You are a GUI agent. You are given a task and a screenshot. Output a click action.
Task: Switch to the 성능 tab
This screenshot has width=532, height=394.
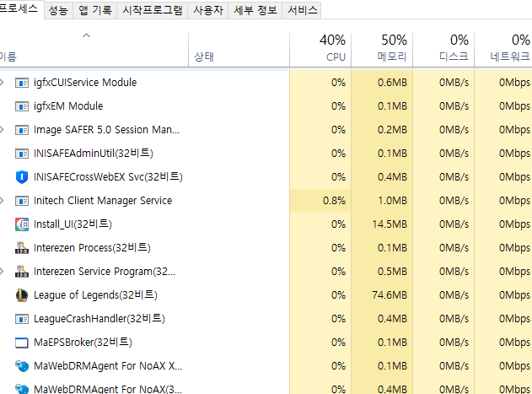click(58, 10)
